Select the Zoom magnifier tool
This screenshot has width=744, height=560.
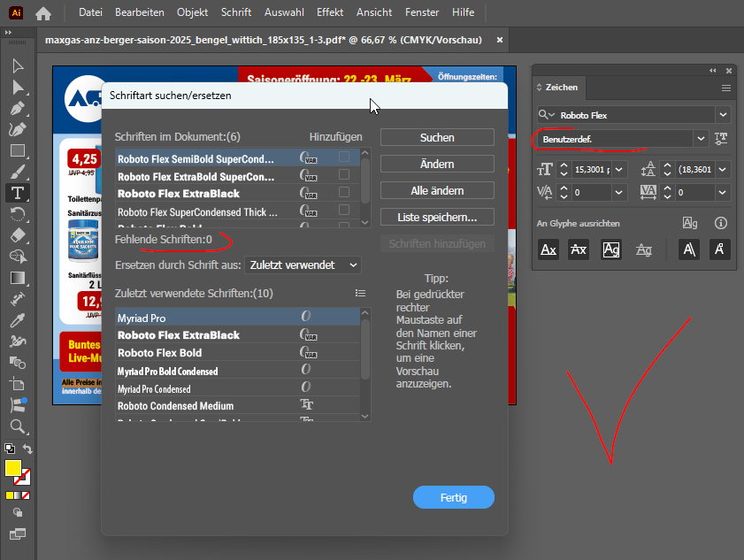coord(17,426)
